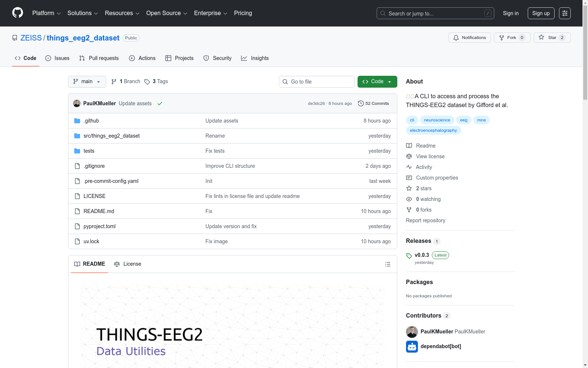Switch to the Actions tab
Image resolution: width=588 pixels, height=368 pixels.
point(142,58)
